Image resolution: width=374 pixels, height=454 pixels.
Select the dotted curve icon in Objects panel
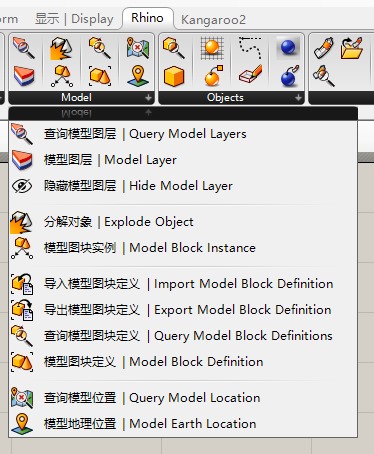(250, 48)
